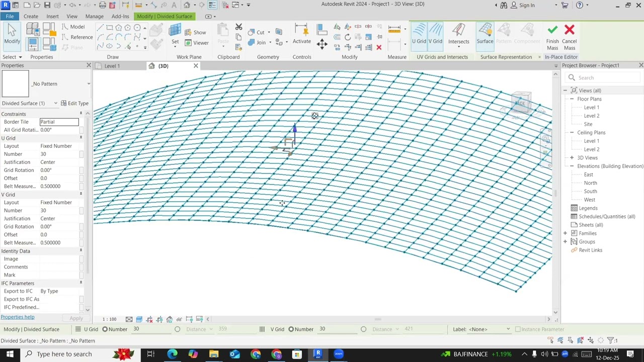Click the Edit Type button

click(74, 104)
